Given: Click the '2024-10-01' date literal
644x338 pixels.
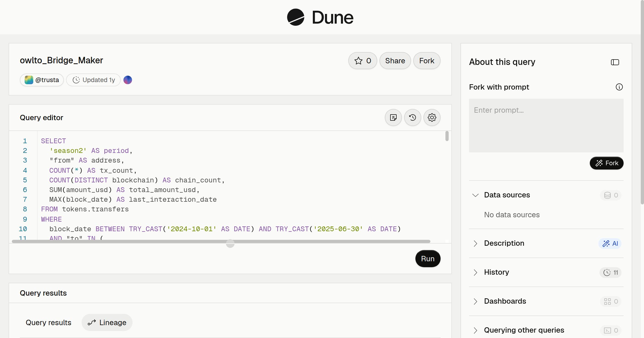Looking at the screenshot, I should 192,229.
